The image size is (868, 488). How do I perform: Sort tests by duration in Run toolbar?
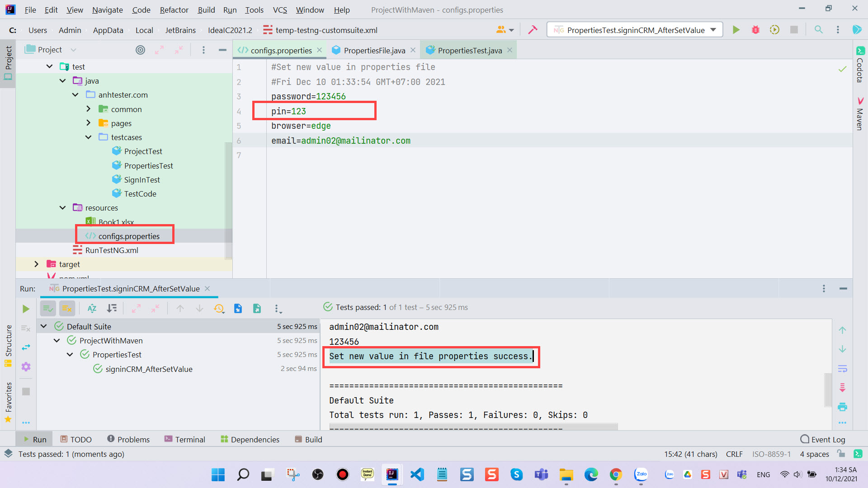pos(112,309)
